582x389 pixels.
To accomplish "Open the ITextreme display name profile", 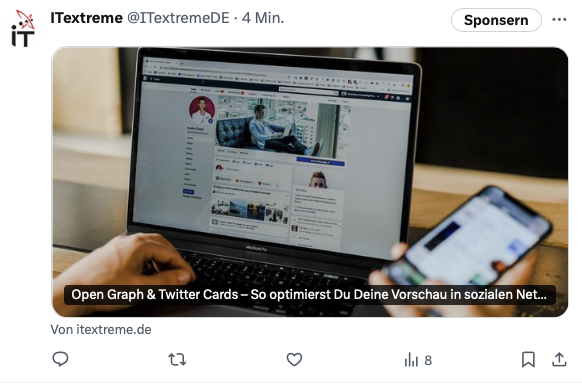I will click(x=86, y=18).
